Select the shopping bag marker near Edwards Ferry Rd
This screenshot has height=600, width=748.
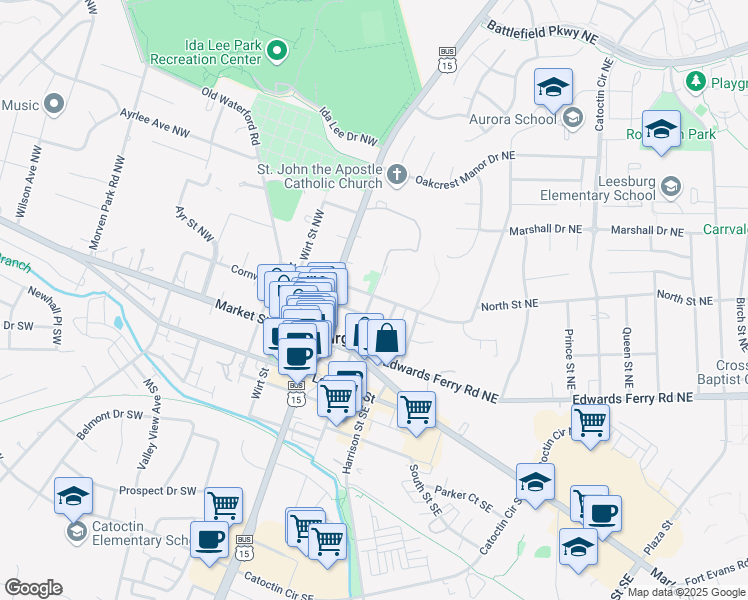tap(387, 339)
